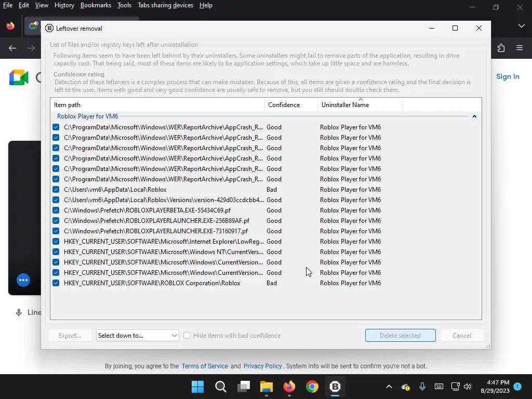Open the Bookmarks menu in Firefox

[x=96, y=5]
